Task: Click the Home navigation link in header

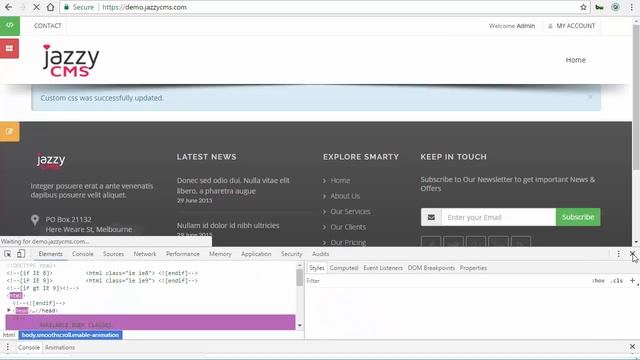Action: click(x=576, y=60)
